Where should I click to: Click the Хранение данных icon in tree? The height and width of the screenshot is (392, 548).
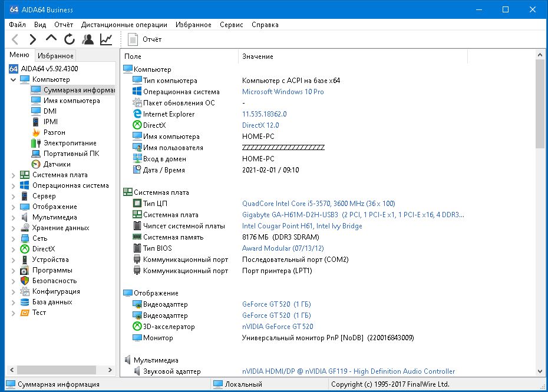(25, 228)
